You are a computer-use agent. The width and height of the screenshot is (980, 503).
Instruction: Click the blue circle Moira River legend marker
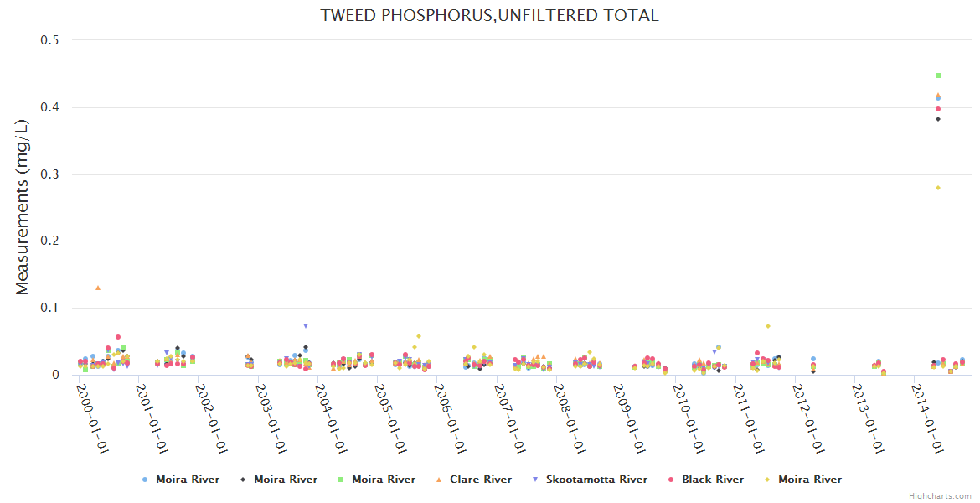pos(145,480)
